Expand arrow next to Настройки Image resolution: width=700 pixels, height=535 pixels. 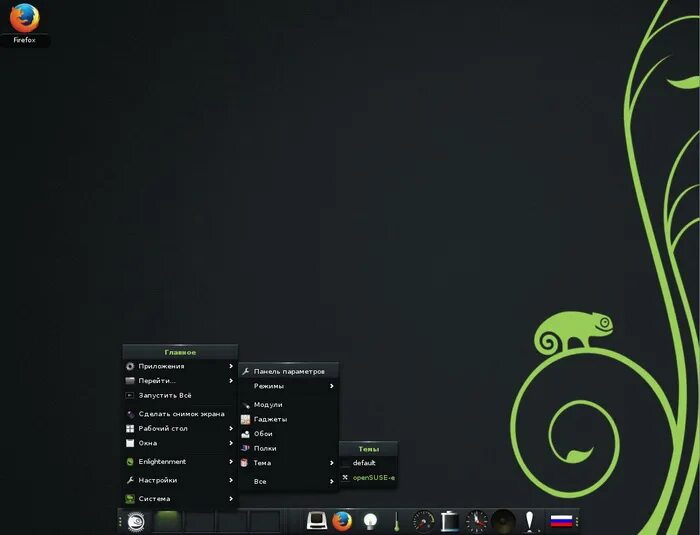231,481
